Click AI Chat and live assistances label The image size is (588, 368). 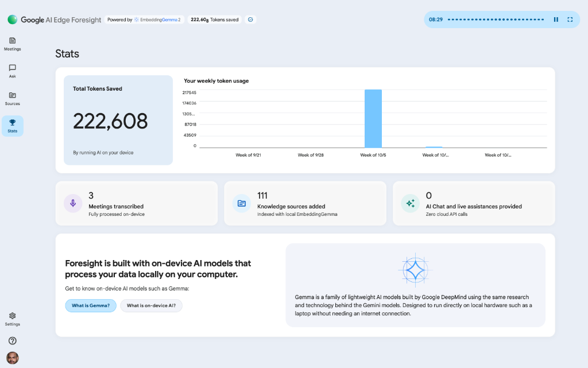point(474,206)
